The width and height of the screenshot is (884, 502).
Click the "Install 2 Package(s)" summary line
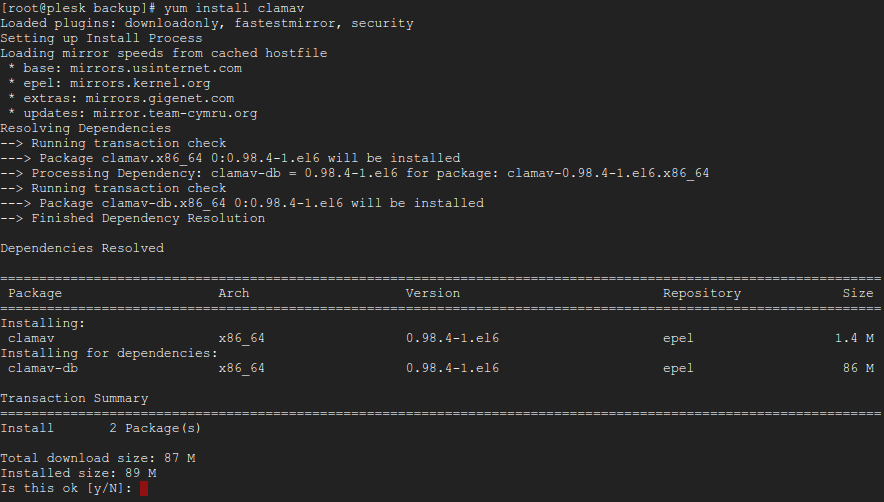point(101,428)
